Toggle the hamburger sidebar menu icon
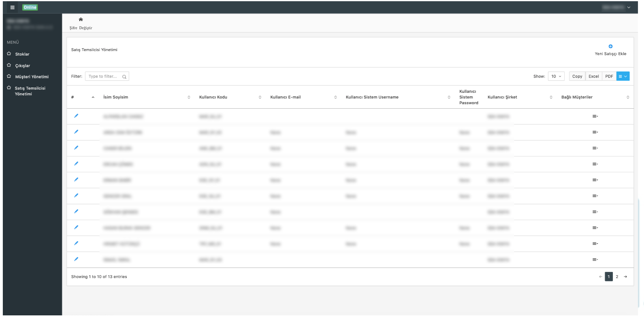This screenshot has height=317, width=644. pyautogui.click(x=13, y=7)
